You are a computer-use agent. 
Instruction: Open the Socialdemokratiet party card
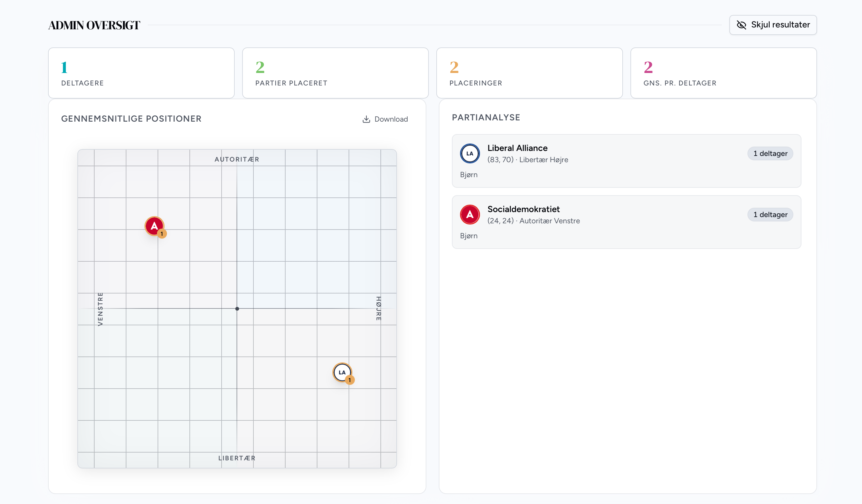click(626, 222)
